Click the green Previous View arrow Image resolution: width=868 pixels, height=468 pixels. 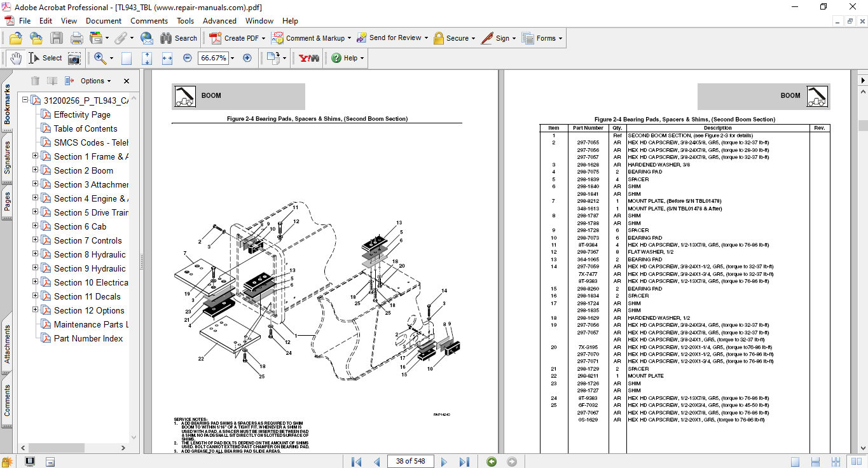coord(492,461)
